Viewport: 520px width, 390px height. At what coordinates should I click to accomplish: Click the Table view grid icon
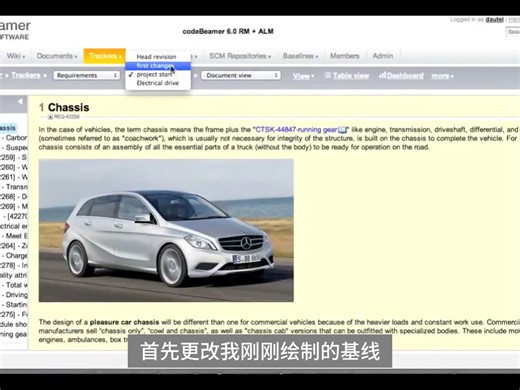click(328, 75)
